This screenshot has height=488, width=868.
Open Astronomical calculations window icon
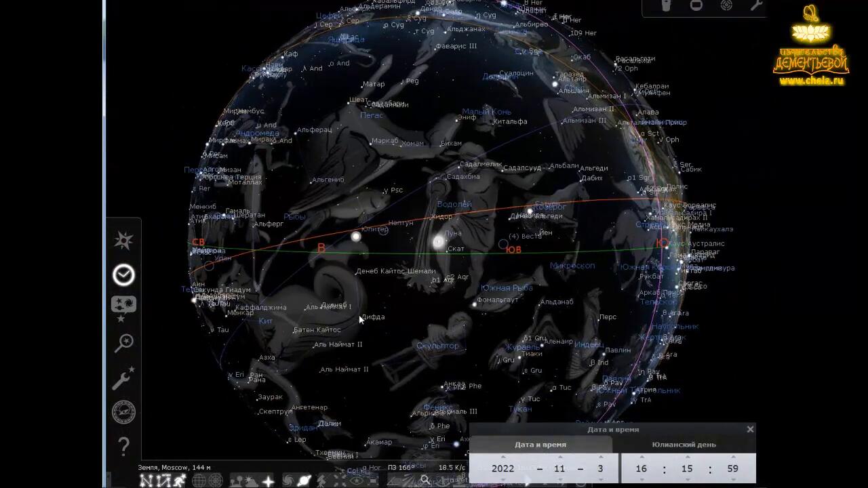pyautogui.click(x=123, y=412)
